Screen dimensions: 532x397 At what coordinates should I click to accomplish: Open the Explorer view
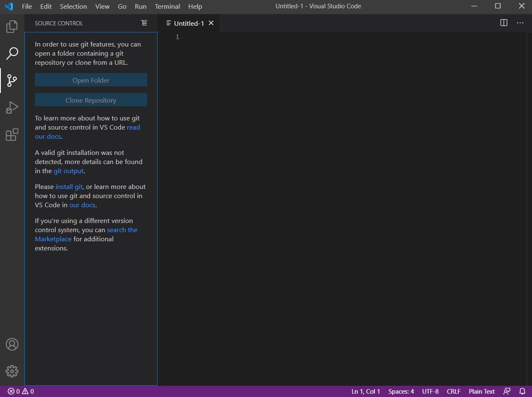click(x=12, y=26)
